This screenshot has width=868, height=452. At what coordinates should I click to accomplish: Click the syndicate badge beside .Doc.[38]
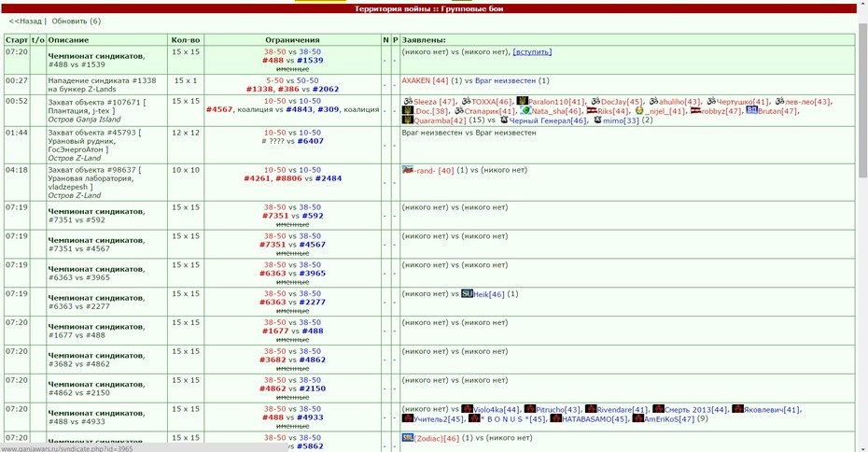click(408, 111)
